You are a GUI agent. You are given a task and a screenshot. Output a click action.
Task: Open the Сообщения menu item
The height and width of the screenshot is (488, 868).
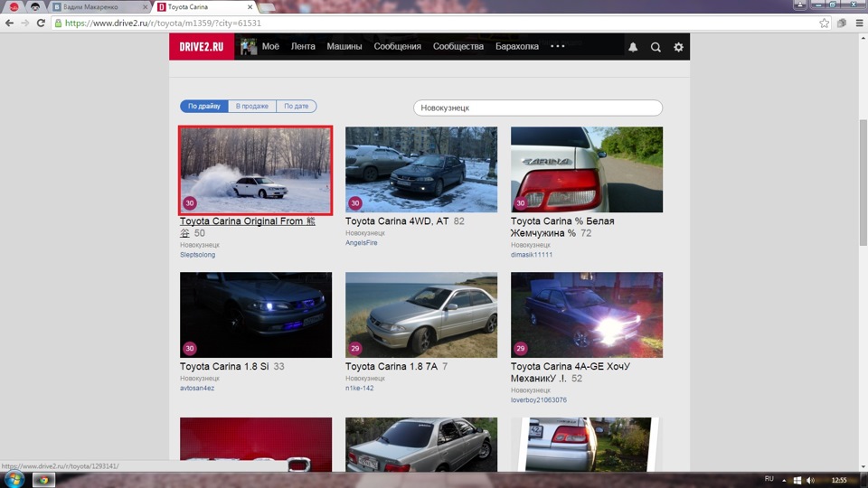click(x=398, y=46)
